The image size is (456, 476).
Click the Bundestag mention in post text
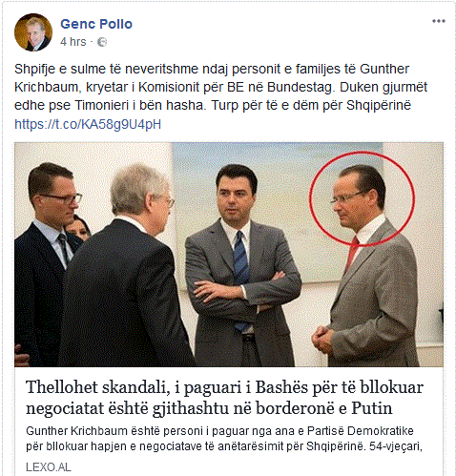point(301,88)
